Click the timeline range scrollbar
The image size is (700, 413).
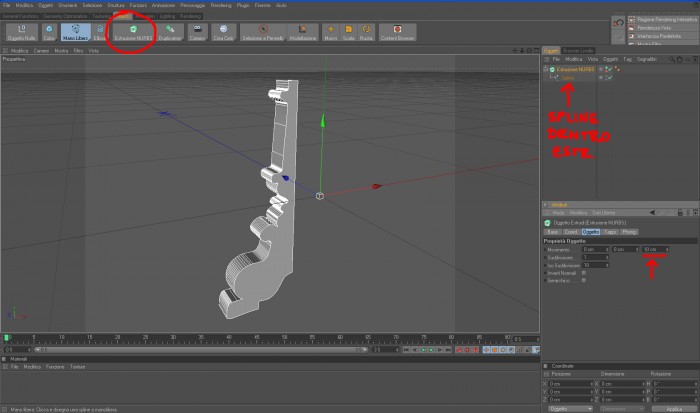pos(201,350)
